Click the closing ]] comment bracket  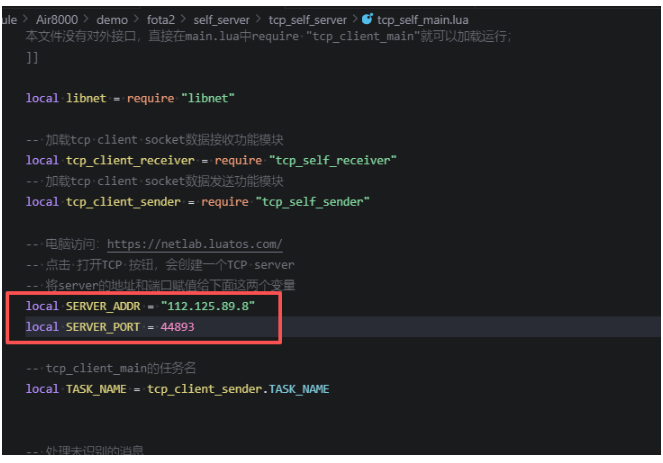pyautogui.click(x=32, y=57)
